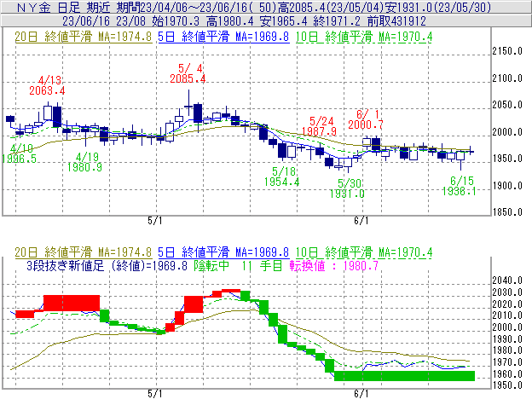
Task: Click the 5/4 peak label 2085.4
Action: (188, 79)
